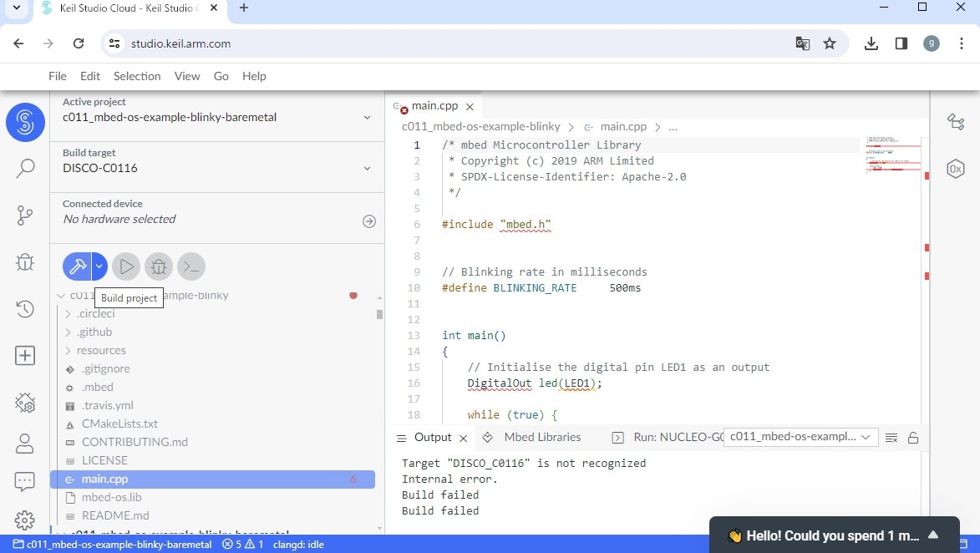Open the Keil Studio logo sidebar view

(x=25, y=122)
